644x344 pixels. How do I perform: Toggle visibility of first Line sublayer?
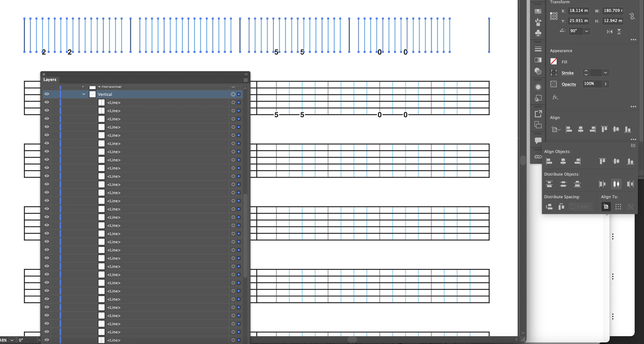(47, 102)
